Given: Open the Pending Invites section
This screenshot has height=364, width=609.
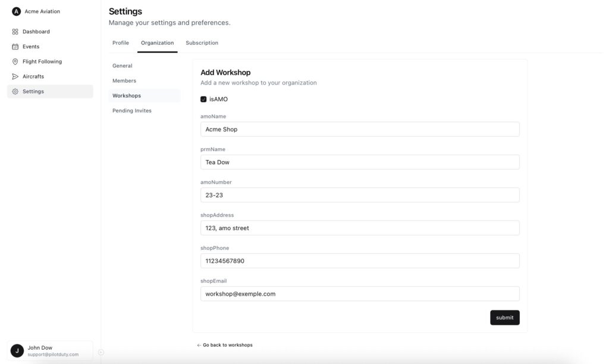Looking at the screenshot, I should point(132,111).
